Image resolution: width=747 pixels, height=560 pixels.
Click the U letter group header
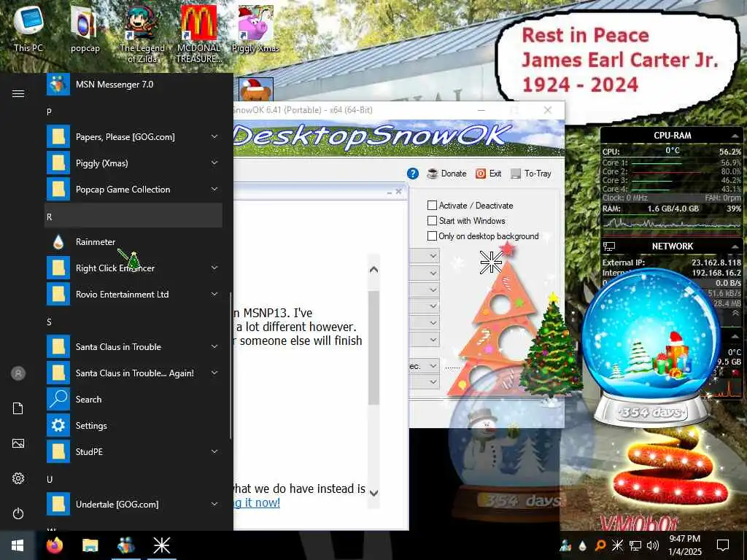(134, 479)
